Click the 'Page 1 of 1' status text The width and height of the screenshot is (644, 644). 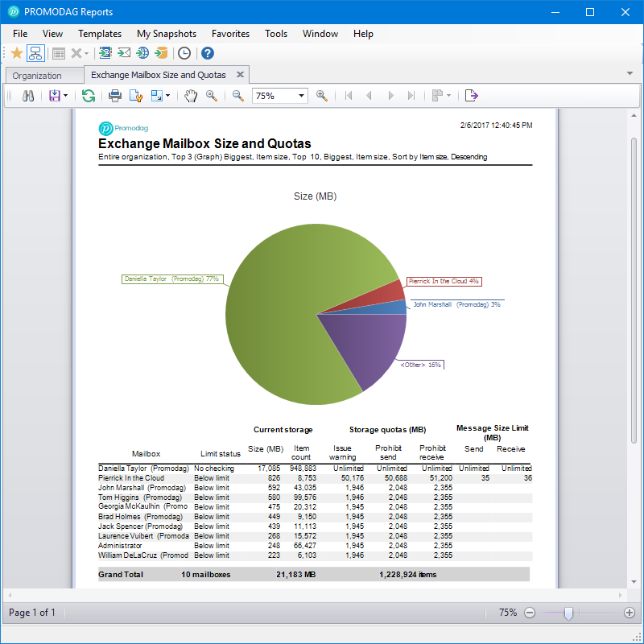(x=32, y=613)
